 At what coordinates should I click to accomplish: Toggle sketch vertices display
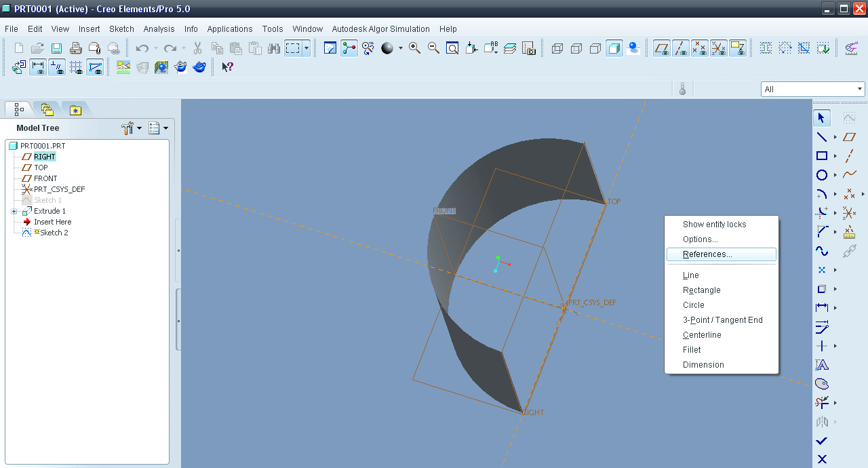point(95,67)
